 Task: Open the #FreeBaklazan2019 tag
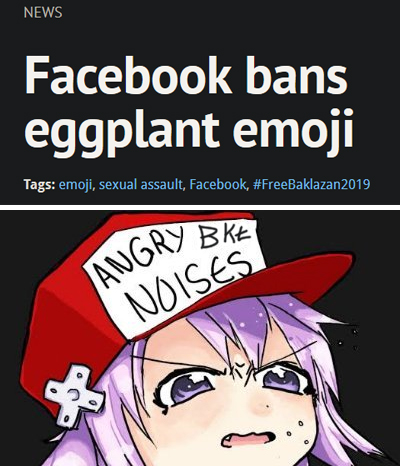coord(311,184)
